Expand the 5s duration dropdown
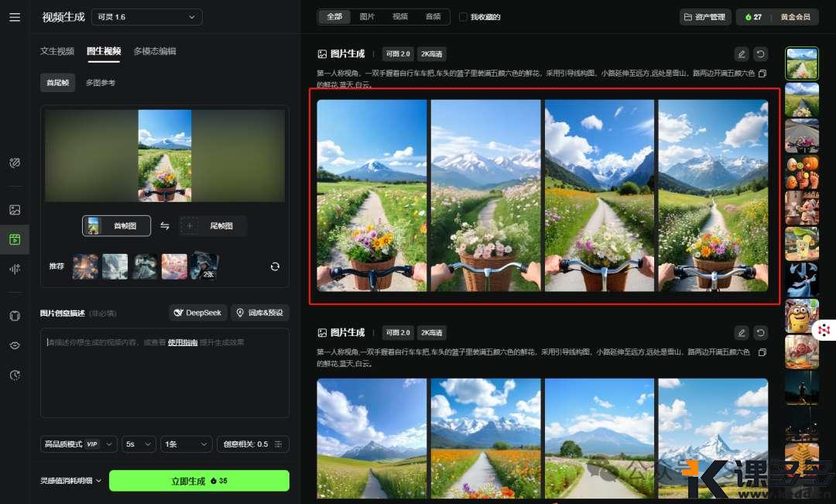The image size is (836, 504). (139, 444)
